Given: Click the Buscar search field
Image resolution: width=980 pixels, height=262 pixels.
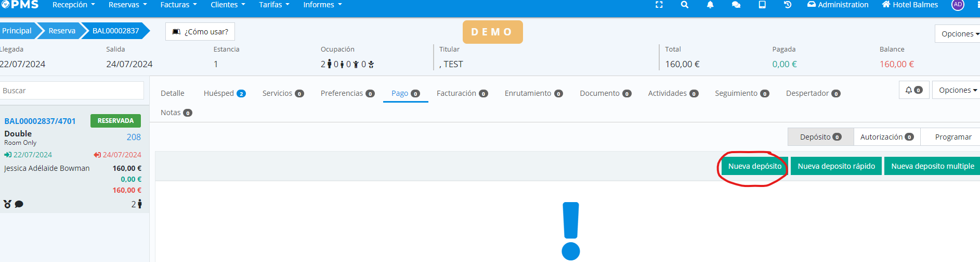Looking at the screenshot, I should [x=72, y=91].
